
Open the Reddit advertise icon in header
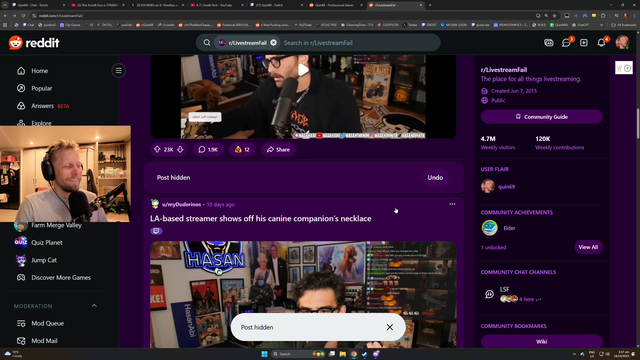pyautogui.click(x=549, y=42)
